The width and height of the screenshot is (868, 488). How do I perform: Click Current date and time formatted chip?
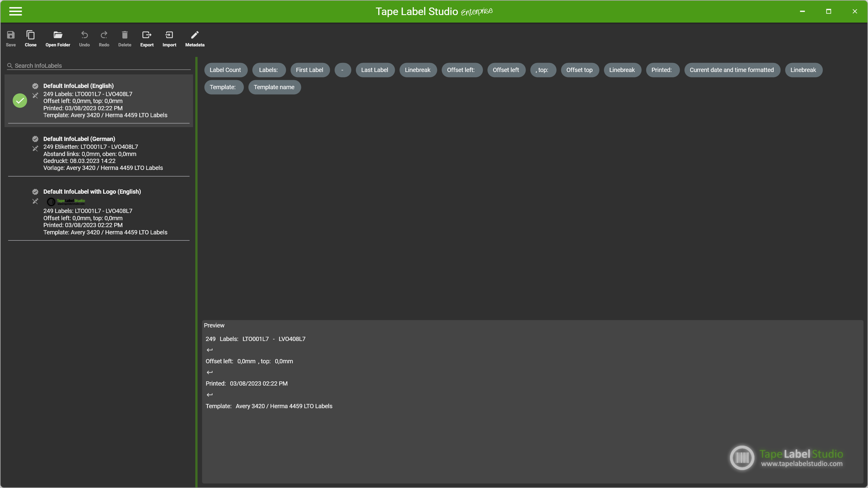pos(732,70)
